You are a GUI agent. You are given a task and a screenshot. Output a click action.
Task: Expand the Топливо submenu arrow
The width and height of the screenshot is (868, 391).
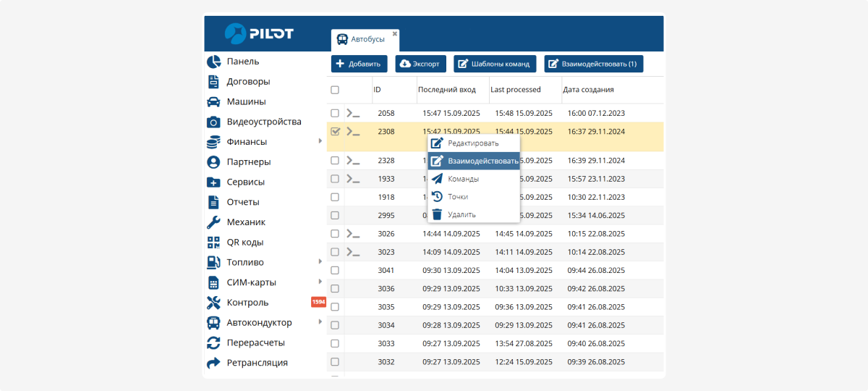[320, 261]
